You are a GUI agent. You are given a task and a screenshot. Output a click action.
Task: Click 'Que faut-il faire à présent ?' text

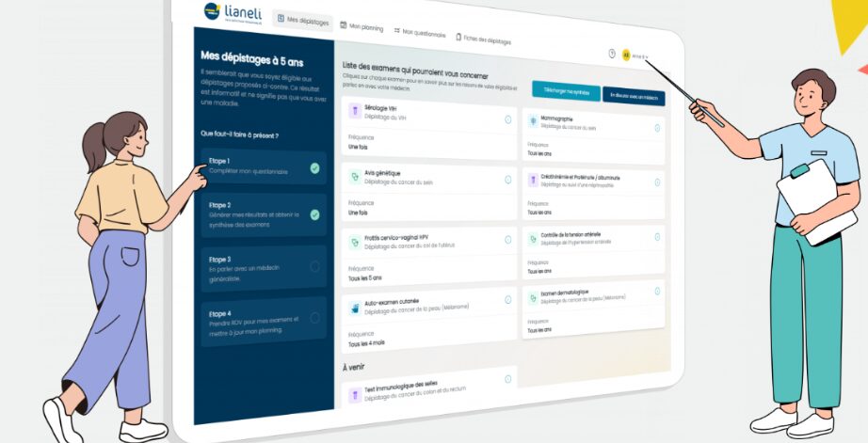(240, 134)
